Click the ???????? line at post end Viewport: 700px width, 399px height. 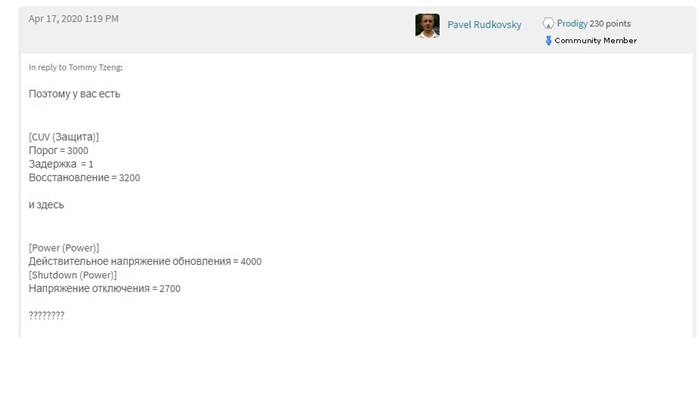[46, 315]
